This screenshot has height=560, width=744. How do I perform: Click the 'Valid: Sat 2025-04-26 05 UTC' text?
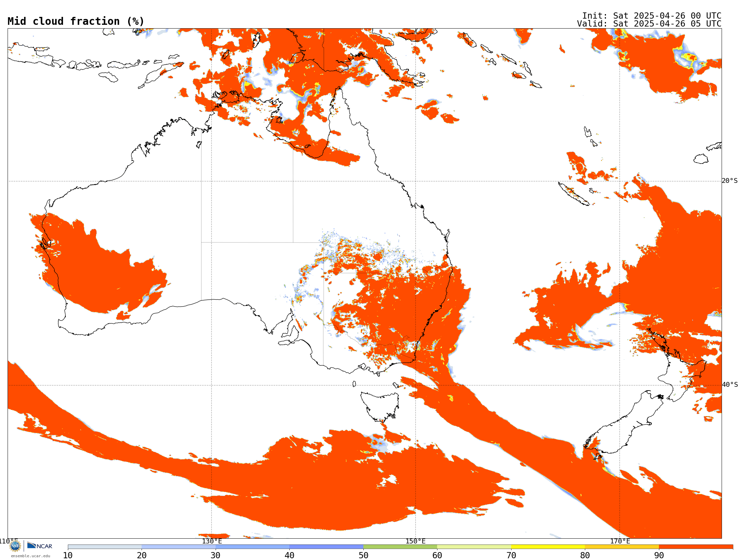click(x=649, y=24)
